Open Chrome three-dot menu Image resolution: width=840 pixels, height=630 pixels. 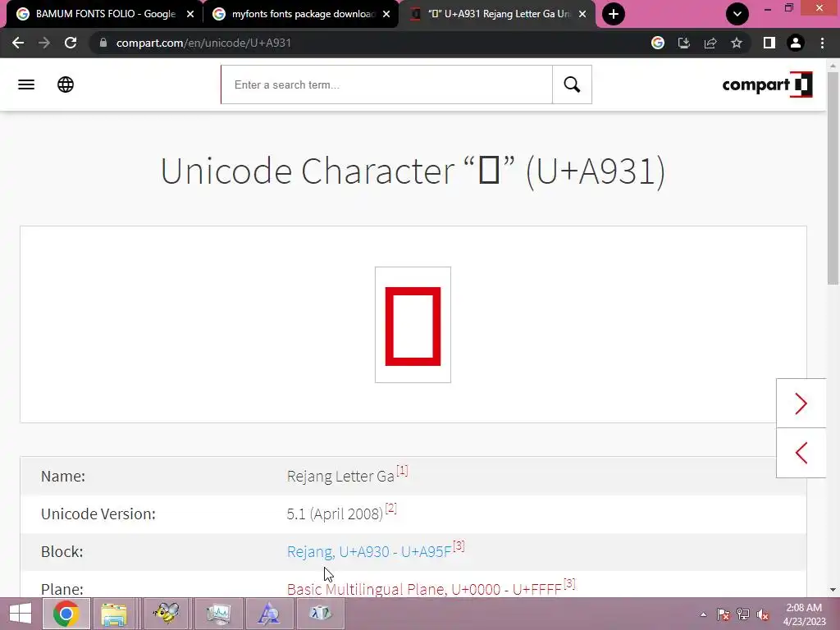(x=822, y=43)
